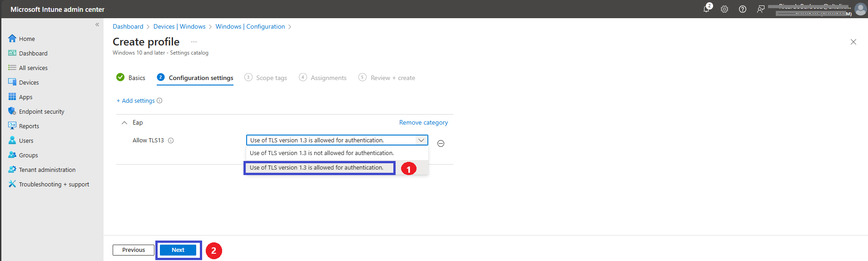Open the Allow TLS13 dropdown
The width and height of the screenshot is (868, 261).
pyautogui.click(x=337, y=140)
